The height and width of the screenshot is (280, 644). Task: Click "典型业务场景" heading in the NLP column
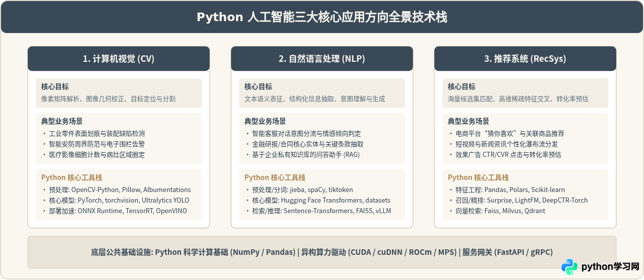click(x=265, y=121)
